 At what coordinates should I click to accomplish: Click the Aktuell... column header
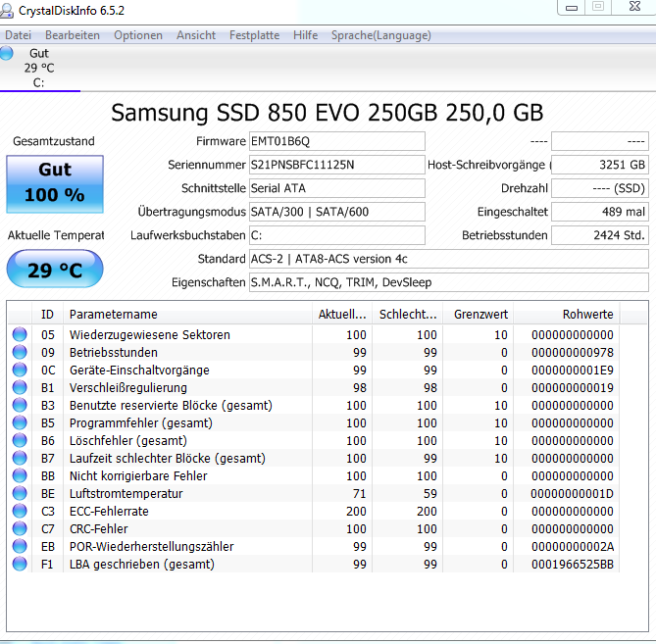pos(342,314)
